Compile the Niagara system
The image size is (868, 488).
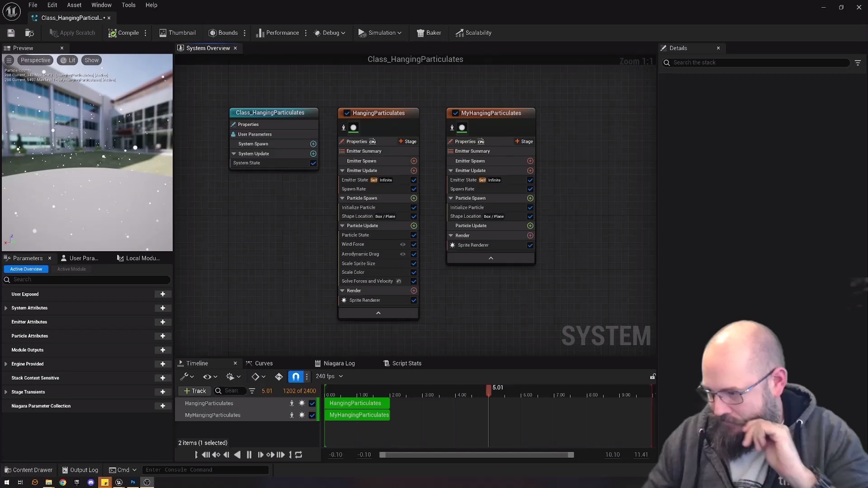tap(123, 33)
